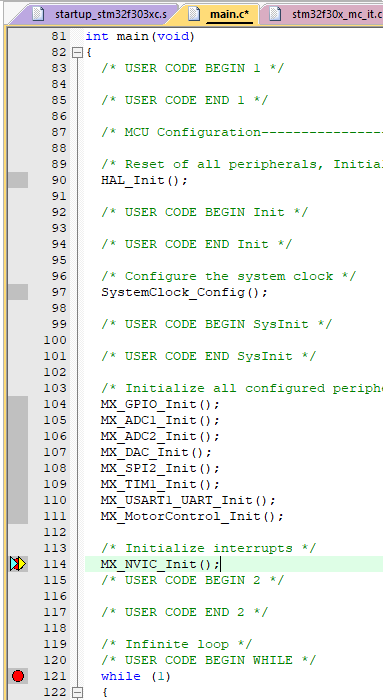383x700 pixels.
Task: Click the USER CODE BEGIN WHILE comment
Action: (208, 661)
